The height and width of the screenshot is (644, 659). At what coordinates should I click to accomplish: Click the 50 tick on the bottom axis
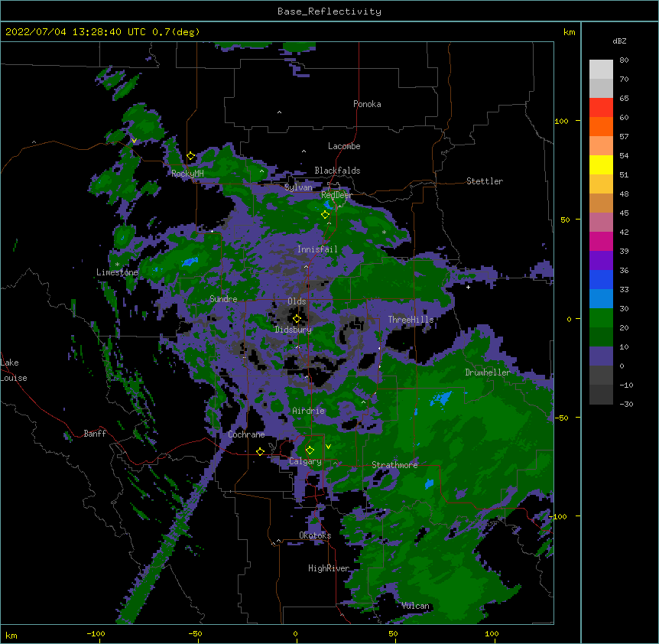[392, 633]
